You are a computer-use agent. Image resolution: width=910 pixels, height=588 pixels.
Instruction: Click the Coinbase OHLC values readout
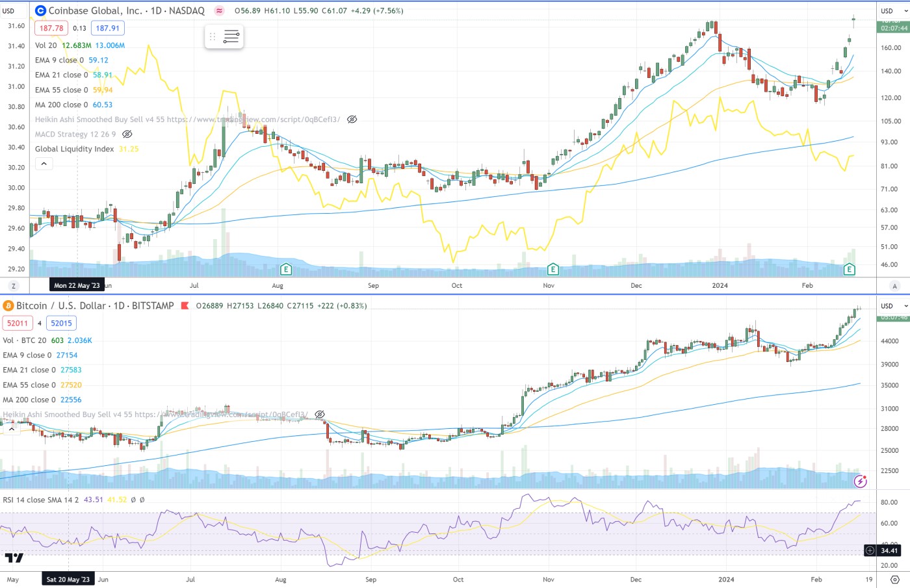[x=319, y=11]
